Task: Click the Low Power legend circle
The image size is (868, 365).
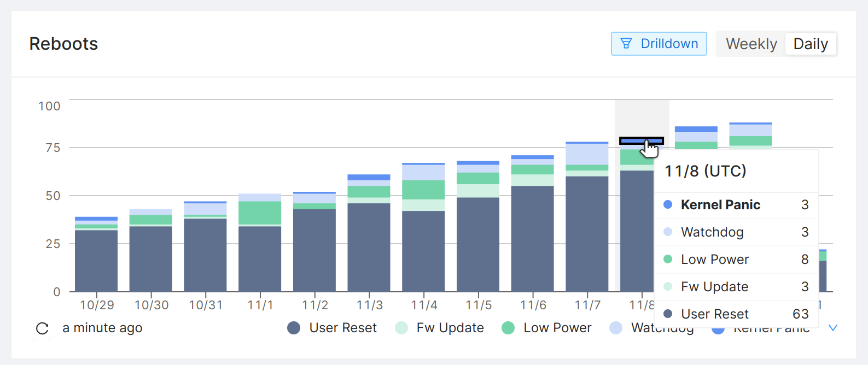Action: click(508, 328)
